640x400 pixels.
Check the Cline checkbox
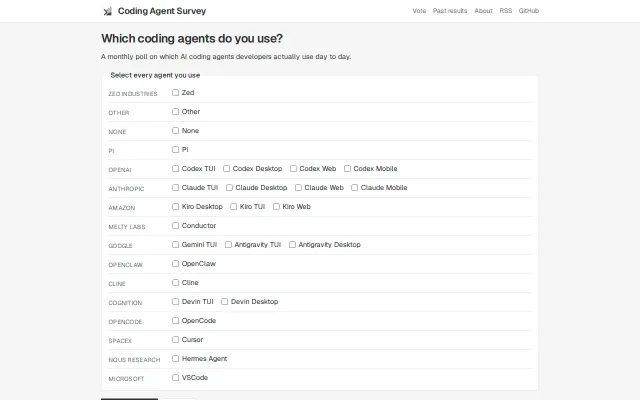point(176,282)
